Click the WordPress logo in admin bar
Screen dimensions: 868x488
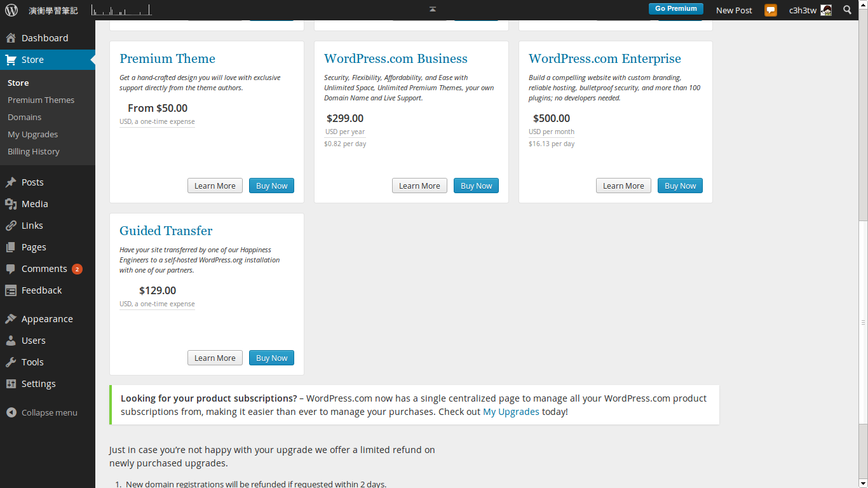pos(11,10)
